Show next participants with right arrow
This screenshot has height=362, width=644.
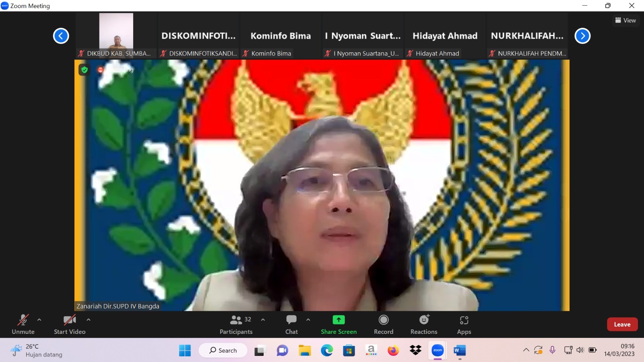click(582, 36)
